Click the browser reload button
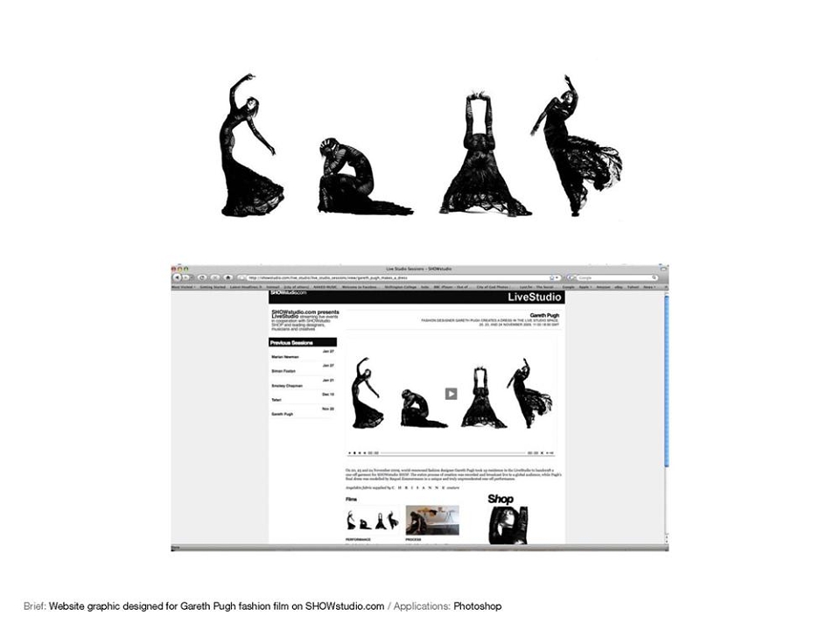This screenshot has height=630, width=840. click(x=202, y=277)
